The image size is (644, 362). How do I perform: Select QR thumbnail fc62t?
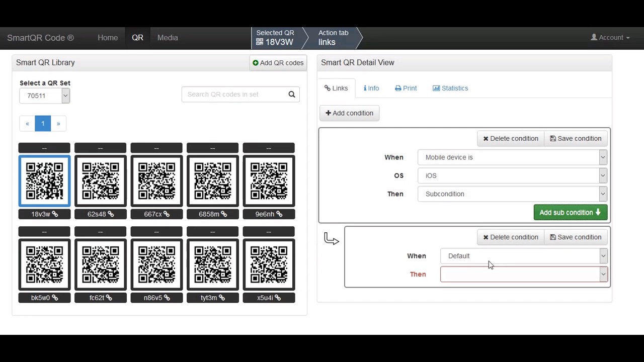tap(101, 264)
